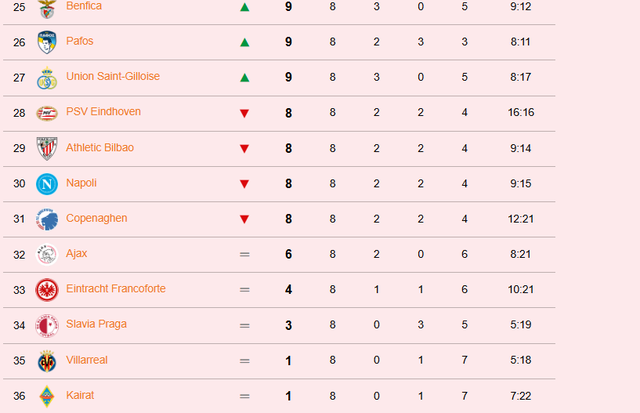Open the Union Saint-Gilloise team page
The width and height of the screenshot is (640, 413).
tap(112, 77)
